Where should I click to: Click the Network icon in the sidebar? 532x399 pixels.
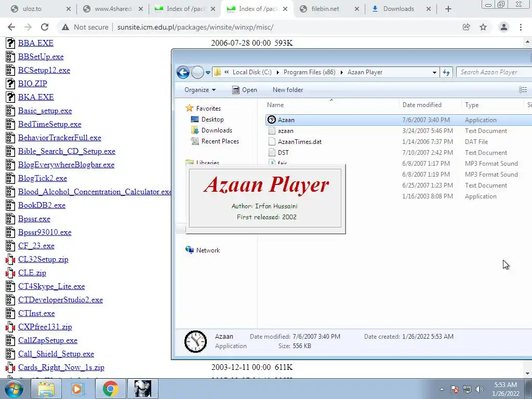[189, 250]
